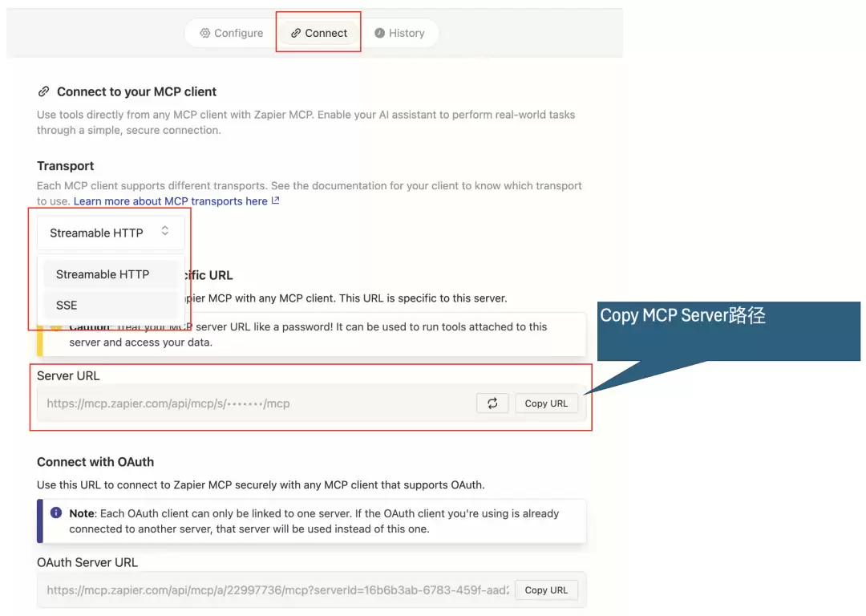Viewport: 866px width, 616px height.
Task: Select the Connect tab
Action: point(319,33)
